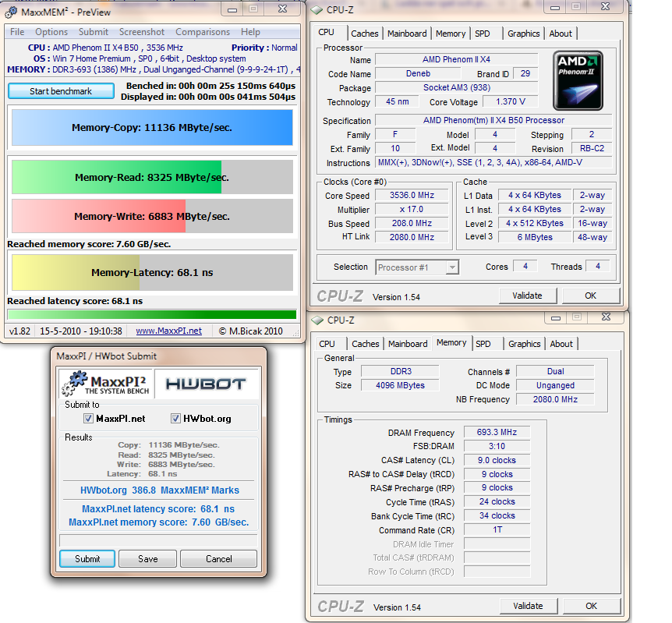672x623 pixels.
Task: Click the Memory-Read result bar
Action: (152, 177)
